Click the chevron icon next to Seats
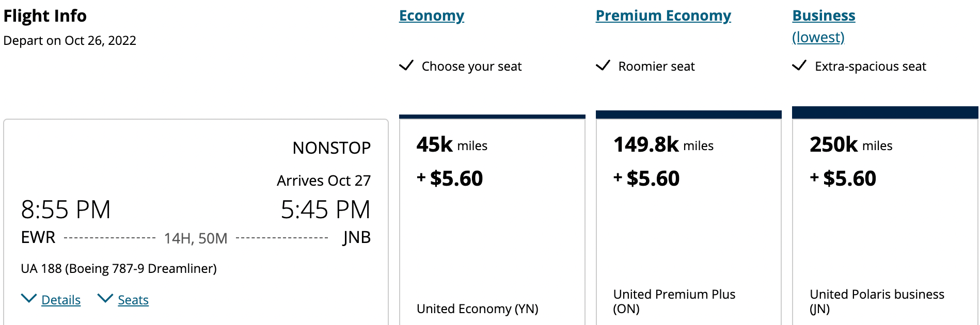 click(x=106, y=298)
